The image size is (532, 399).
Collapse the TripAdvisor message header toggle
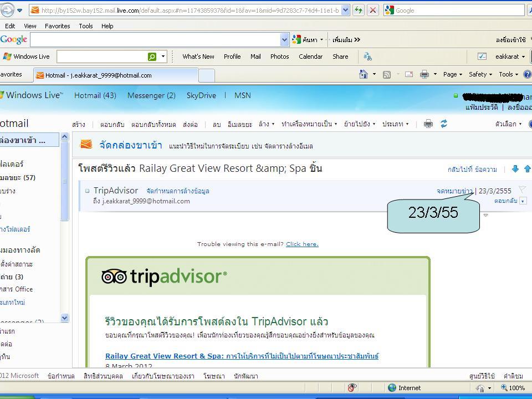click(87, 191)
